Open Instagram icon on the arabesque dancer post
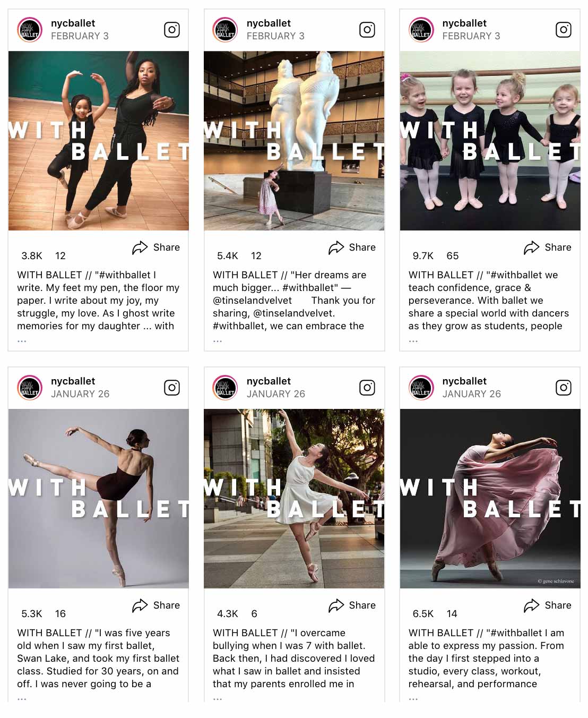 click(171, 388)
